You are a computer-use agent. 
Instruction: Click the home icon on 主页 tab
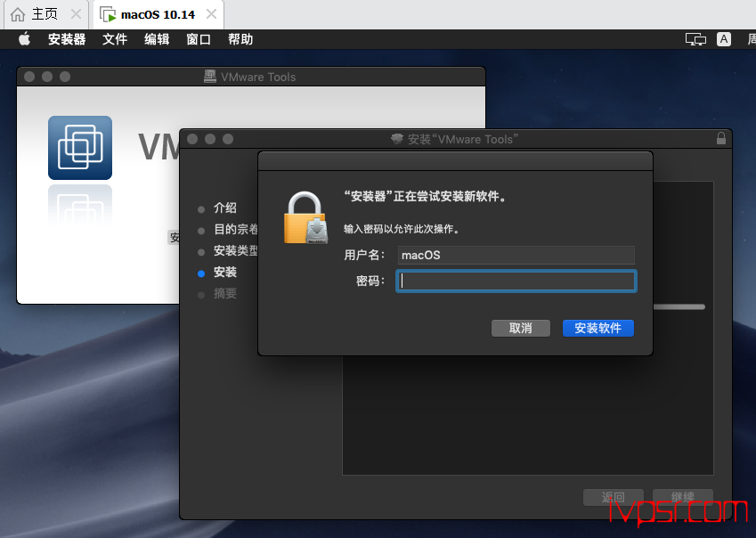point(17,14)
